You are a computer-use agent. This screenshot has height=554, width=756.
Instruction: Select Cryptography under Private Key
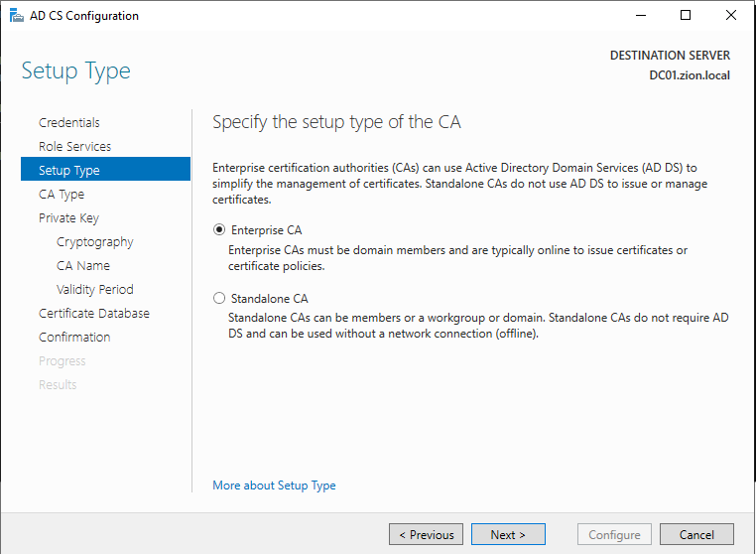point(94,242)
